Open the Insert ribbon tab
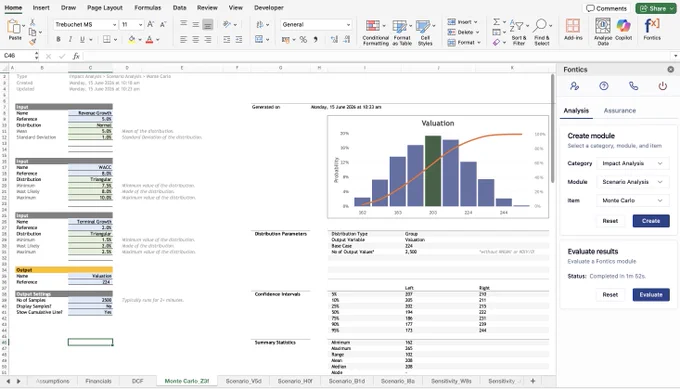This screenshot has height=389, width=680. (x=41, y=8)
